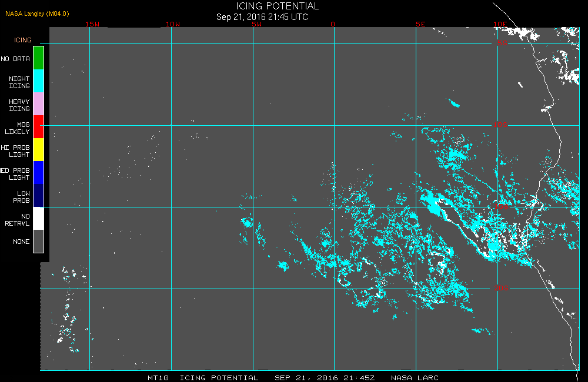This screenshot has width=588, height=382.
Task: Select the red MOG LIKELY legend swatch
Action: coord(39,127)
